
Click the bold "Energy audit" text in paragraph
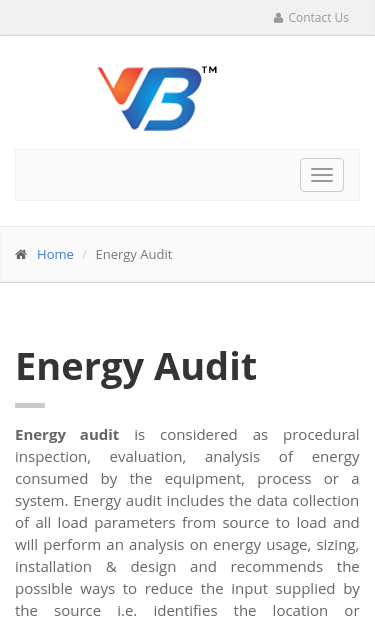click(x=67, y=435)
